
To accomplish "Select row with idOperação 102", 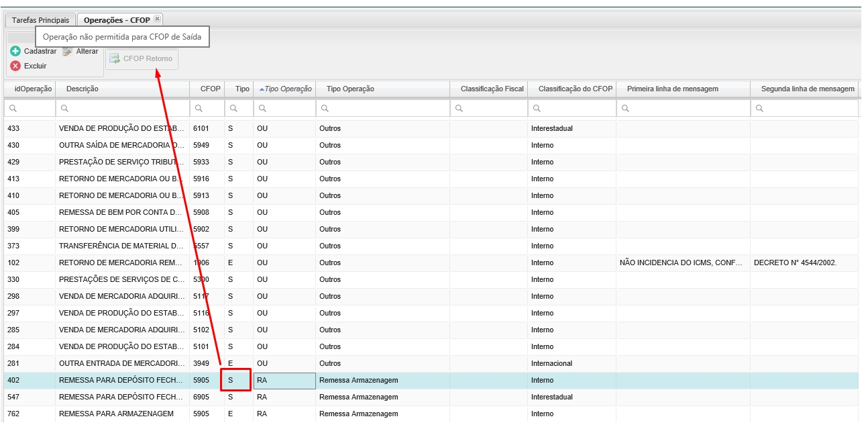I will click(431, 263).
